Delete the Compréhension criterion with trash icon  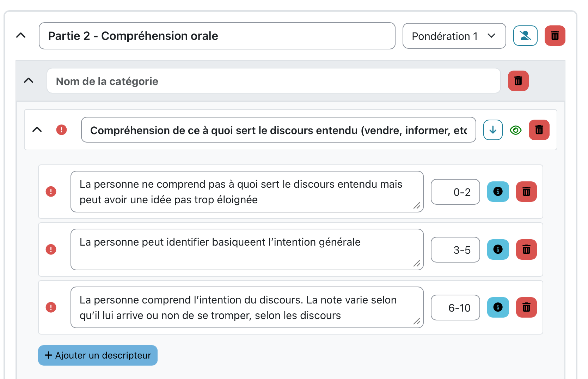pos(539,130)
